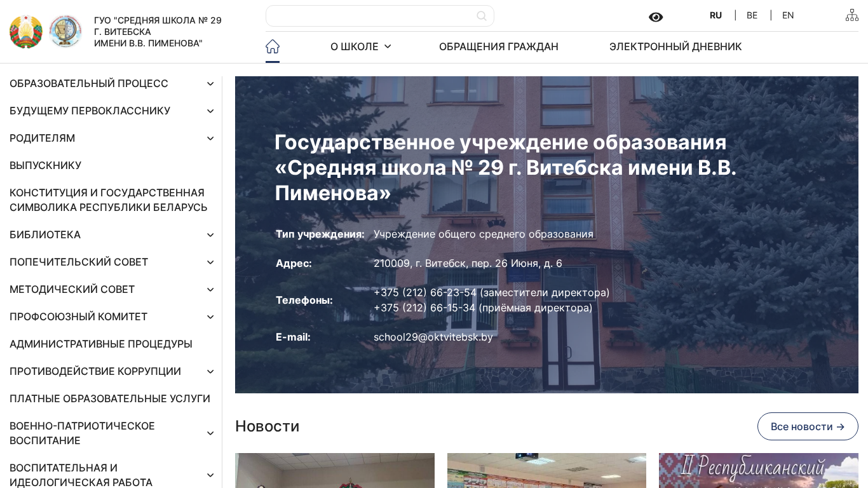Open the АДМИНИСТРАТИВНЫЕ ПРОЦЕДУРЫ link
This screenshot has width=868, height=488.
(101, 344)
